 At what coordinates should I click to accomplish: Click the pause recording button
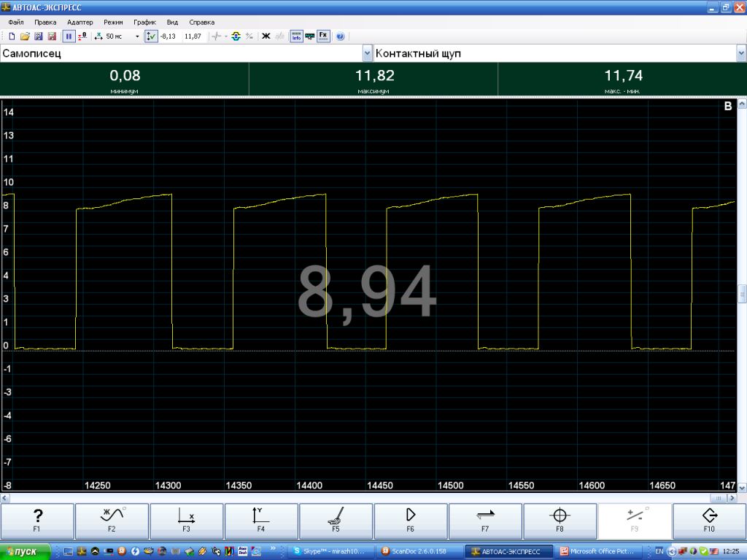(69, 36)
